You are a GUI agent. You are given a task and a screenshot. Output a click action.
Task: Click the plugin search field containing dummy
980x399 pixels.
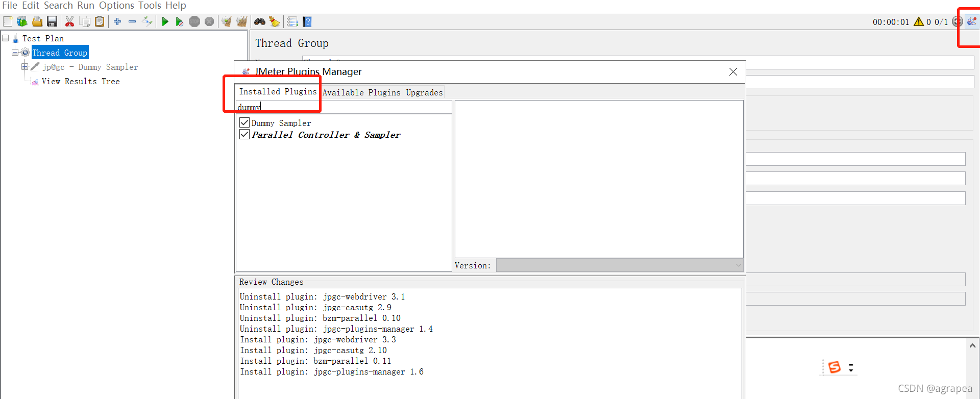344,107
